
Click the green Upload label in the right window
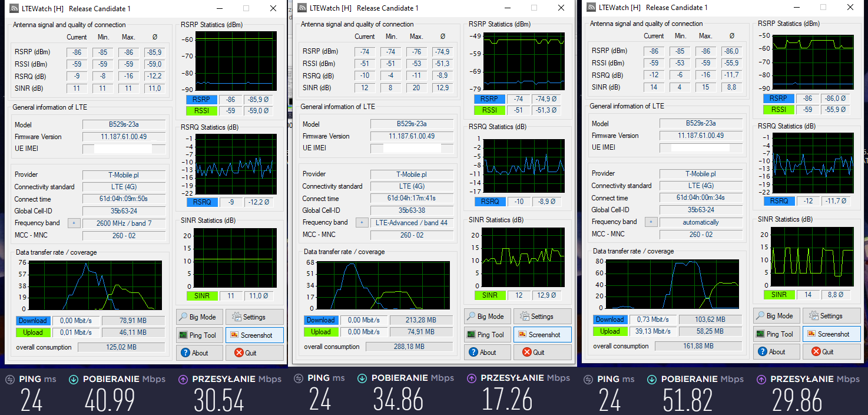[x=609, y=331]
